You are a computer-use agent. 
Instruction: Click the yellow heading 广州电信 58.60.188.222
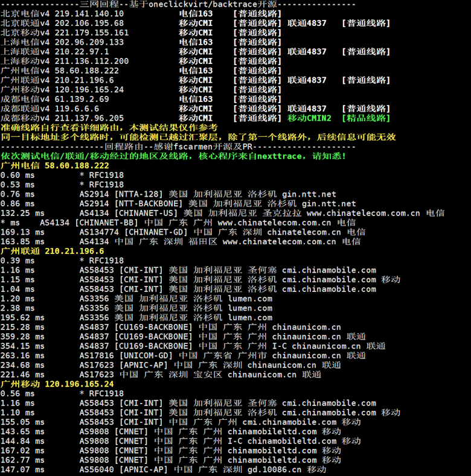click(55, 166)
